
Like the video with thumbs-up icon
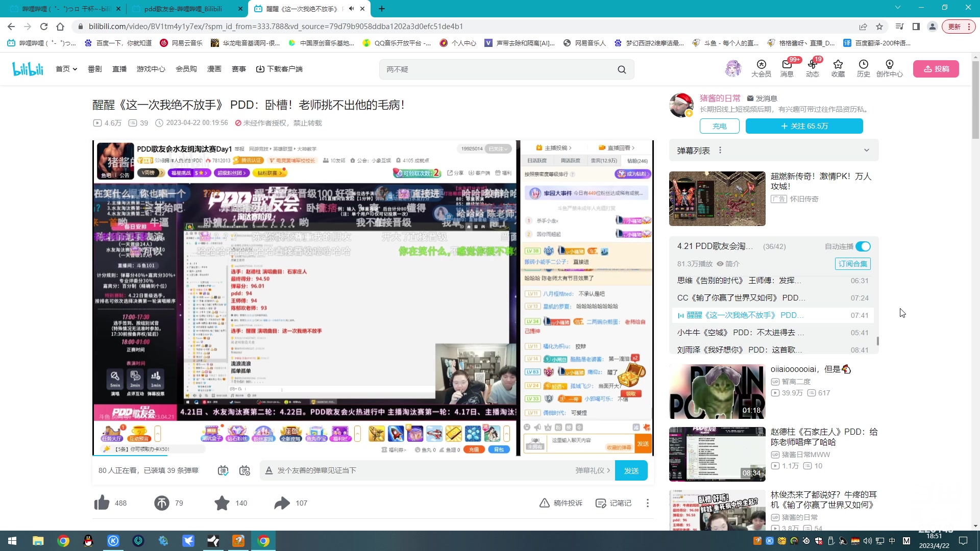tap(102, 503)
